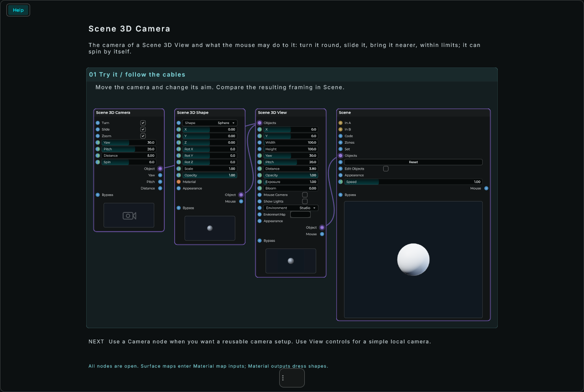Viewport: 584px width, 392px height.
Task: Click the Speed slider in Scene node
Action: coord(413,182)
